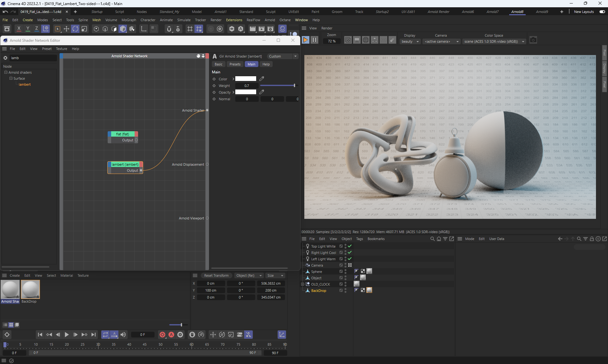Click the Reset Transform button
This screenshot has width=608, height=364.
pyautogui.click(x=216, y=275)
